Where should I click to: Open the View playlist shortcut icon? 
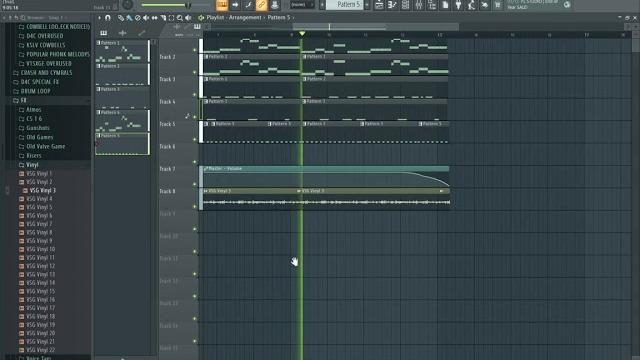379,5
